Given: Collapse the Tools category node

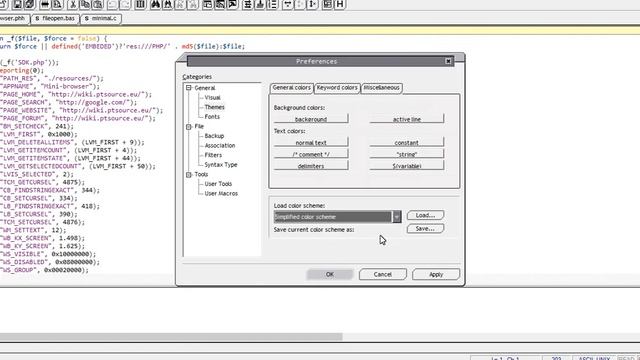Looking at the screenshot, I should click(189, 174).
